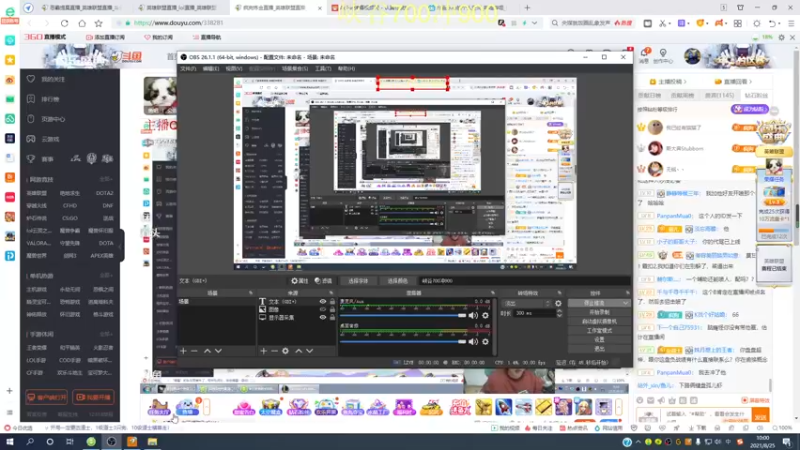This screenshot has width=800, height=450.
Task: Undock Scenes panel via its header icon
Action: coord(251,293)
